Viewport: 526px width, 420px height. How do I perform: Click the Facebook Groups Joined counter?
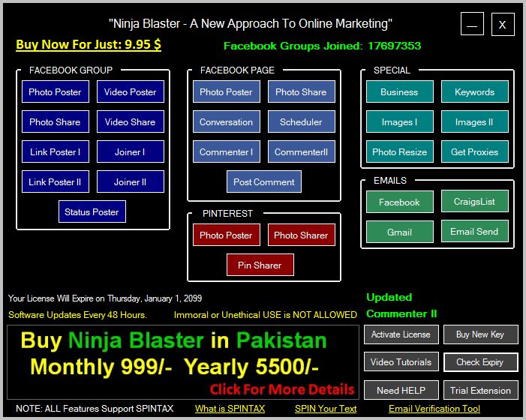(x=322, y=46)
